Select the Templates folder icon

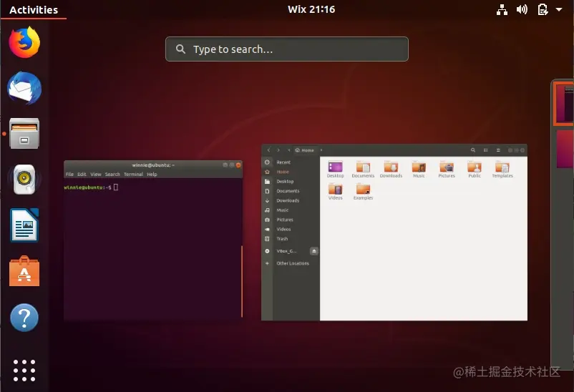pyautogui.click(x=502, y=167)
